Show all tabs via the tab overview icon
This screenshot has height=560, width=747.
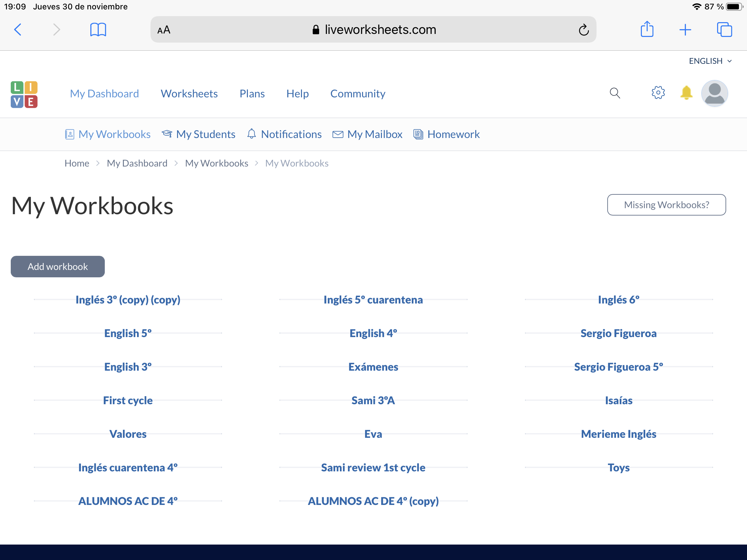(x=724, y=30)
